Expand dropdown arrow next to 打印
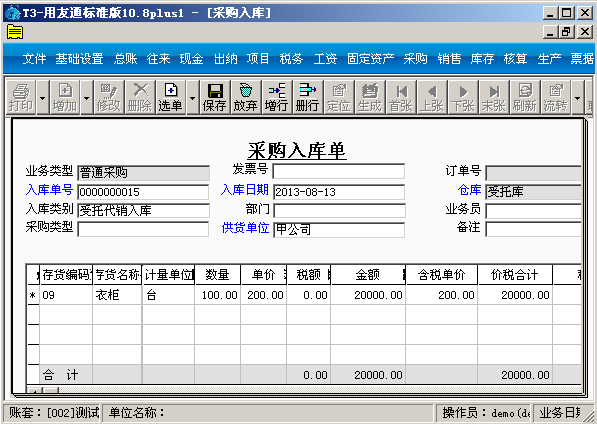This screenshot has width=597, height=424. [42, 97]
